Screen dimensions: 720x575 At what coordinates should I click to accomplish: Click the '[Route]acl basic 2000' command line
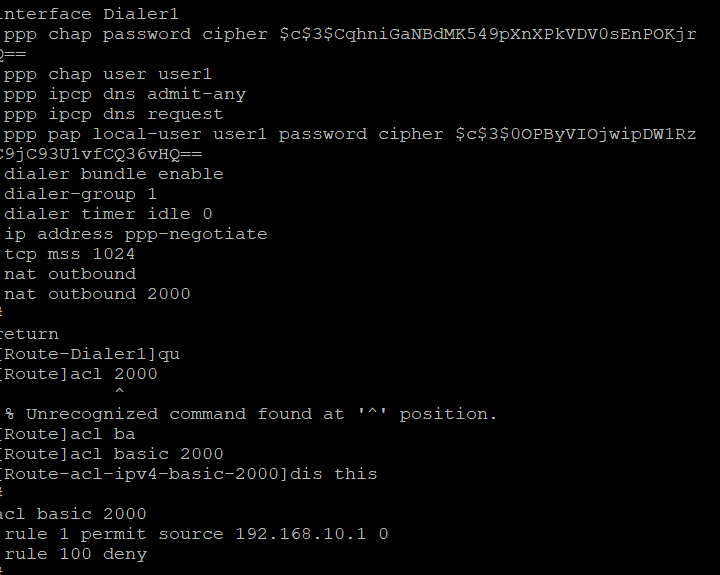[x=112, y=454]
